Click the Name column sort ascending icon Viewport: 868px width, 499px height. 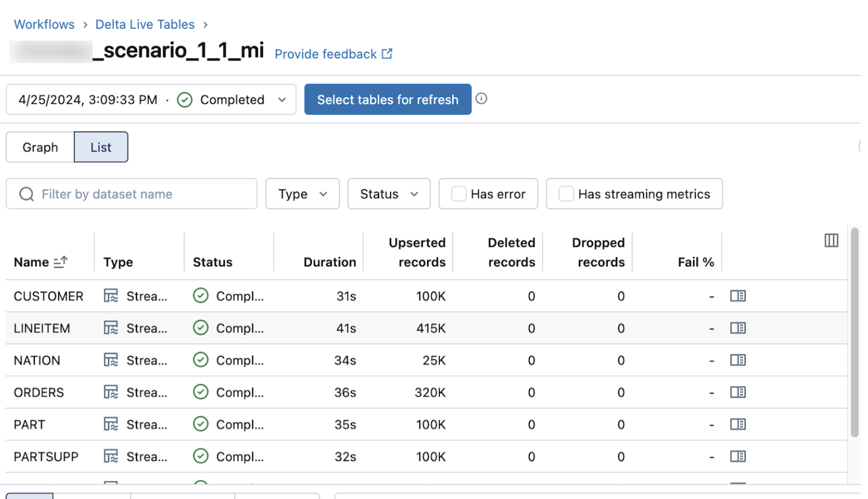point(60,262)
